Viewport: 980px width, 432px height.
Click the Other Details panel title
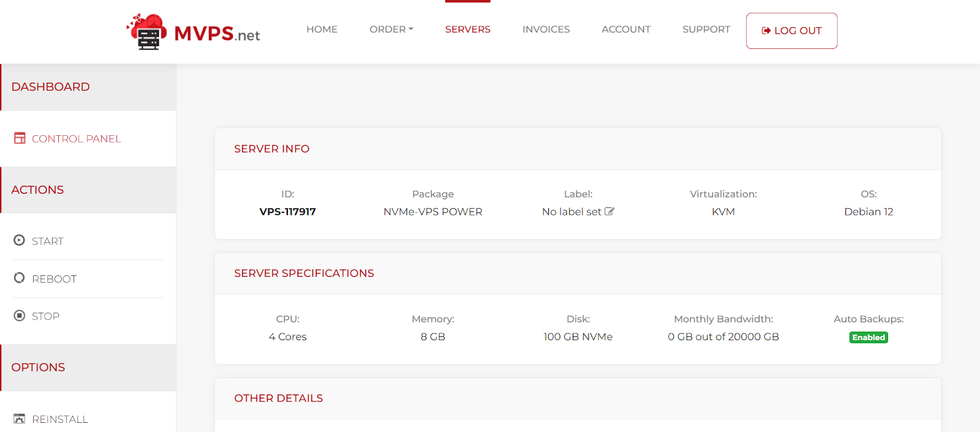(x=279, y=398)
